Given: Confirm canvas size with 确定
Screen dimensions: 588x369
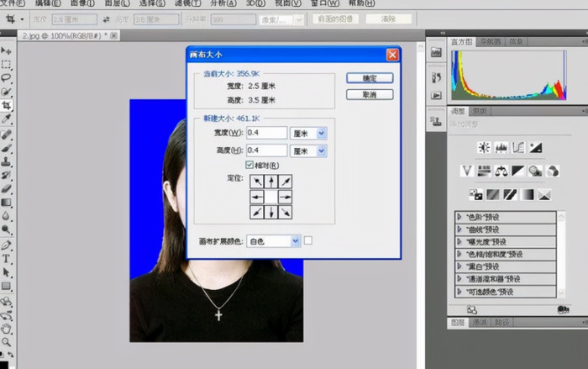Looking at the screenshot, I should click(x=370, y=78).
